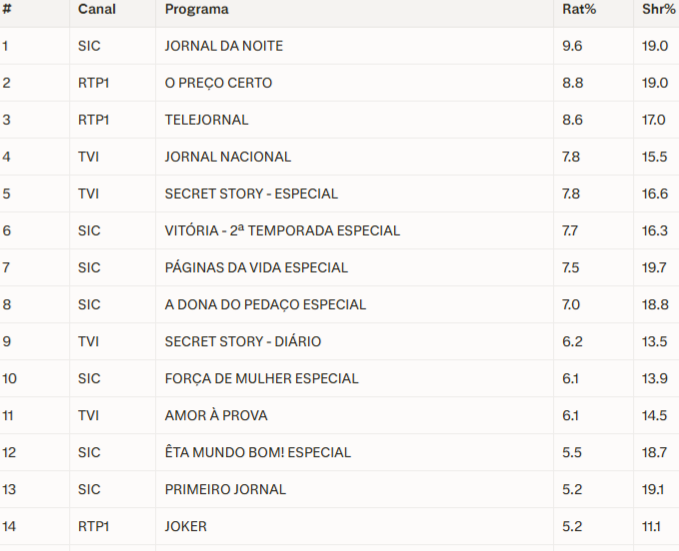
Task: Select the AMOR À PROVA program
Action: (x=216, y=416)
